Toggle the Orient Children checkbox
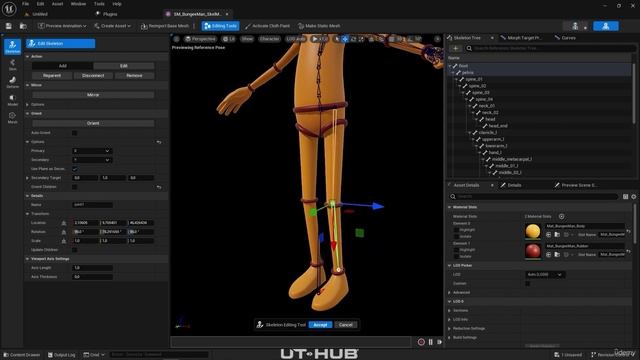 pos(74,187)
